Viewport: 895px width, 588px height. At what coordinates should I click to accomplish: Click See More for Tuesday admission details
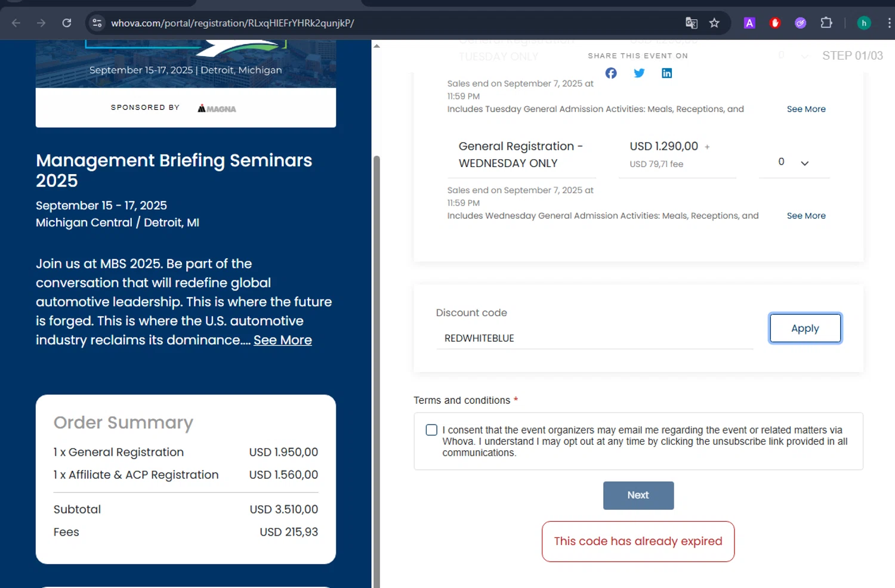pyautogui.click(x=806, y=109)
